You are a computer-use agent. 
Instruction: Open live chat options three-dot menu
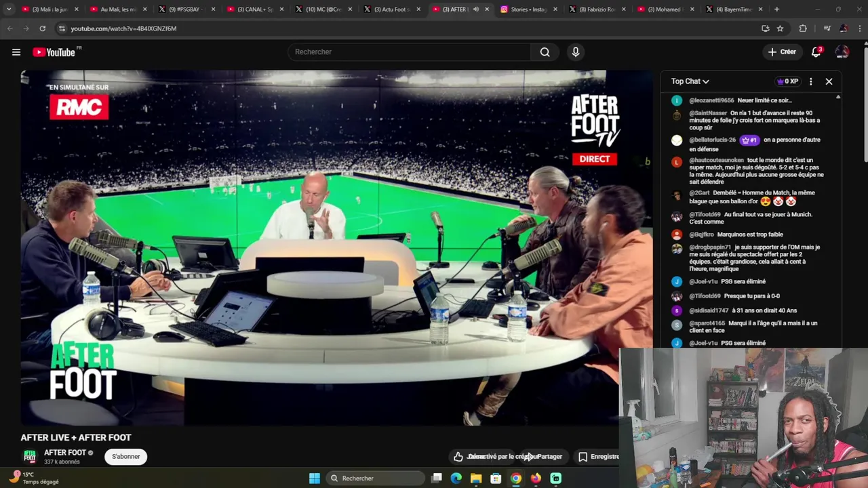click(810, 81)
